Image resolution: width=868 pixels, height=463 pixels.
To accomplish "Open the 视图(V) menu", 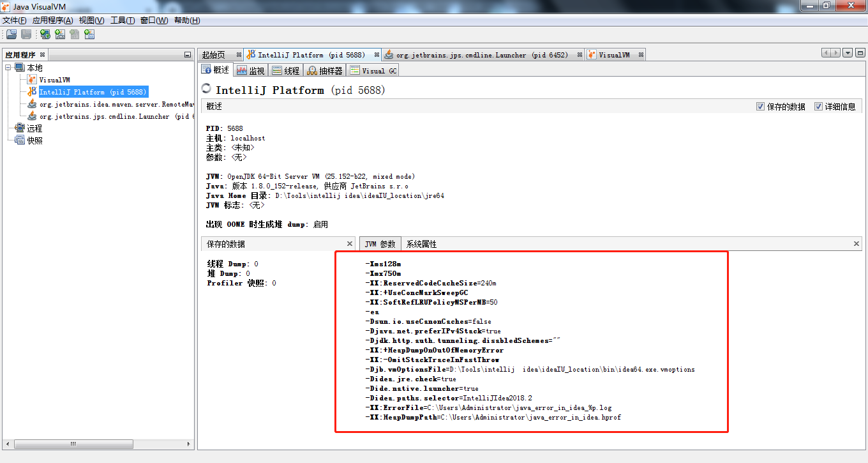I will [x=92, y=20].
